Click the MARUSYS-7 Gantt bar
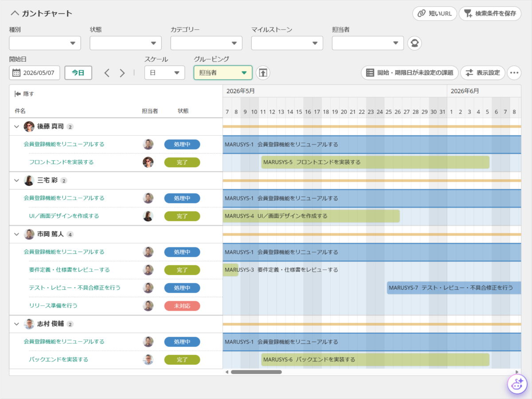This screenshot has height=399, width=532. (x=454, y=288)
